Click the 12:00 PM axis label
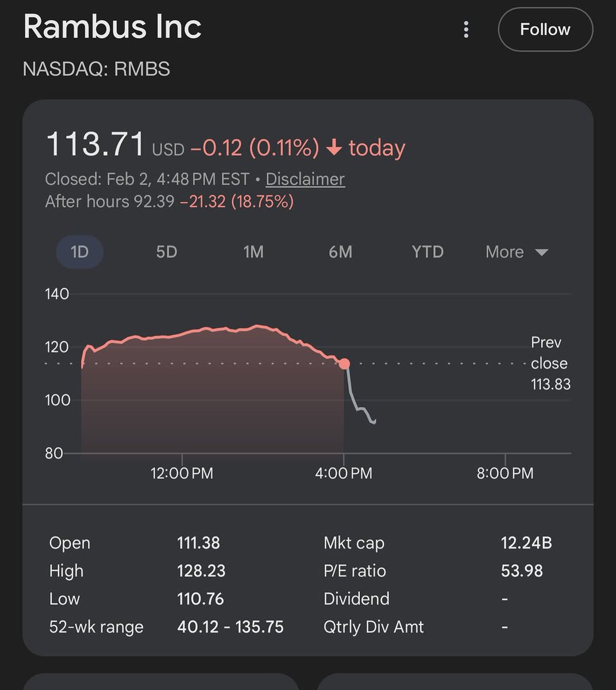 coord(182,473)
